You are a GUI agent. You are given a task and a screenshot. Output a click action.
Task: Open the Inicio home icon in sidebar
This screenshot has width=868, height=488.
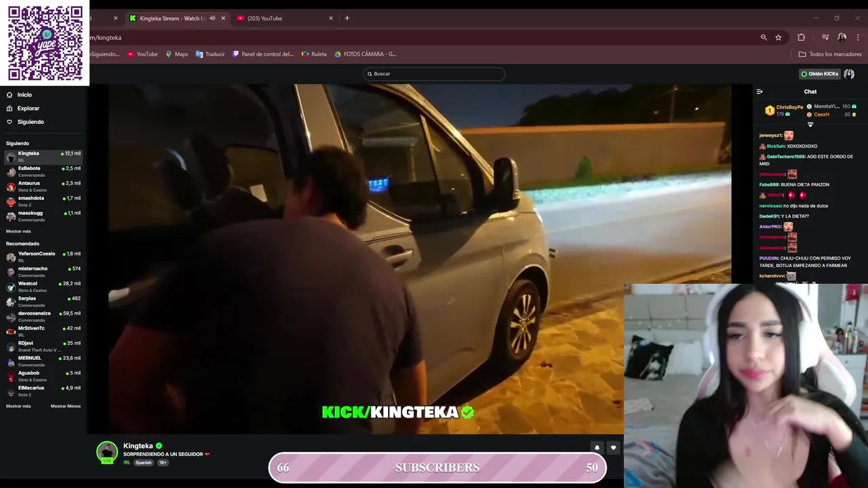pos(9,95)
